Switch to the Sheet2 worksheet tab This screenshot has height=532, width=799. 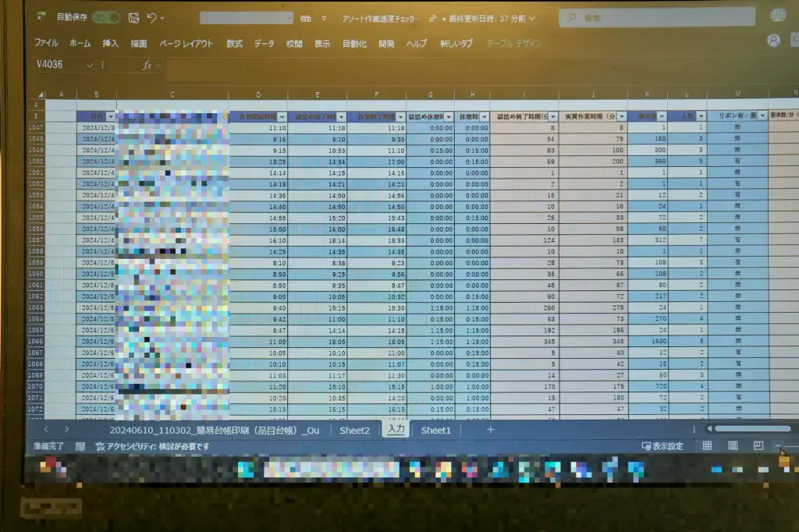(x=354, y=431)
